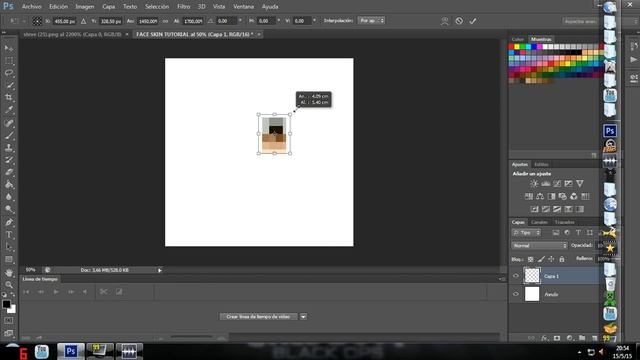Toggle maintain aspect ratio link
Screen dimensions: 640x360
coord(165,21)
